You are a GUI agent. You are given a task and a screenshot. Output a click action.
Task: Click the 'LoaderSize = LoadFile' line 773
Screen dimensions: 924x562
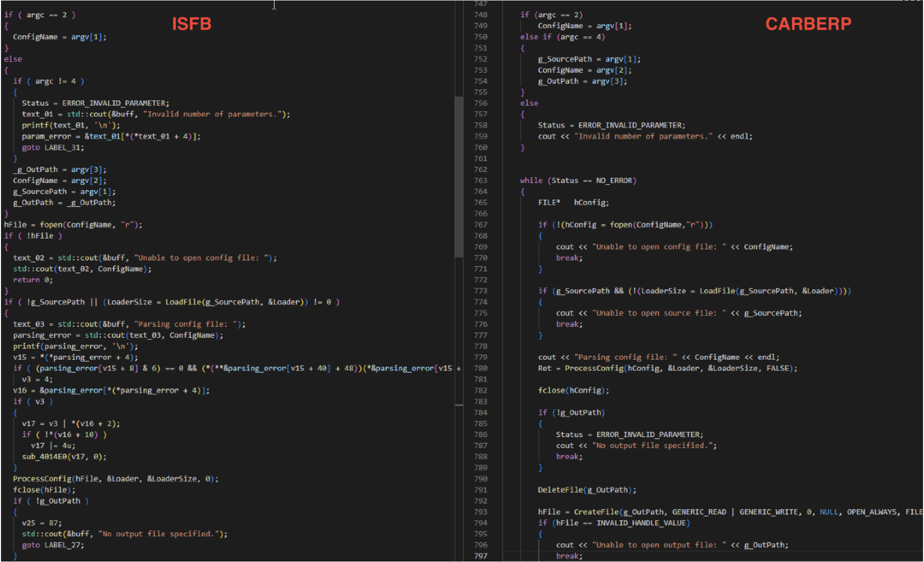click(x=694, y=291)
